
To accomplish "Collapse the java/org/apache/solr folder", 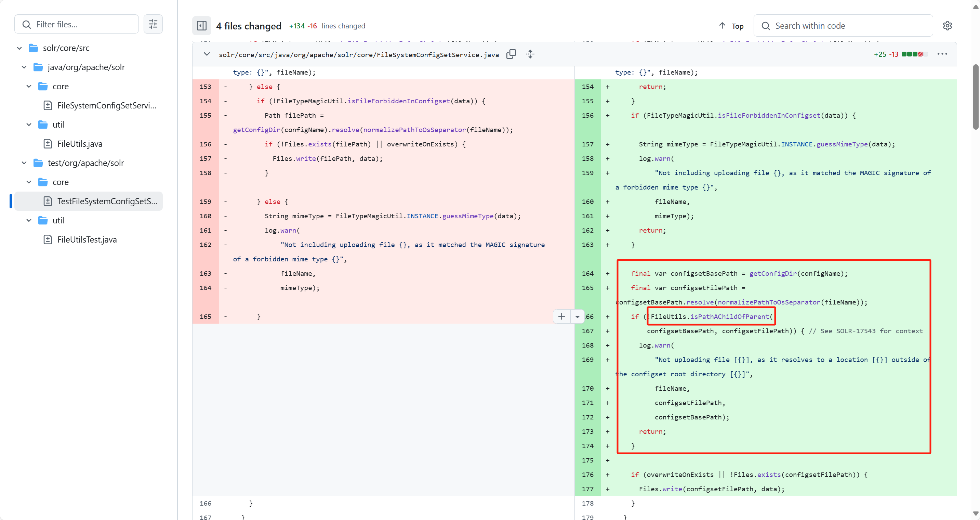I will (24, 67).
